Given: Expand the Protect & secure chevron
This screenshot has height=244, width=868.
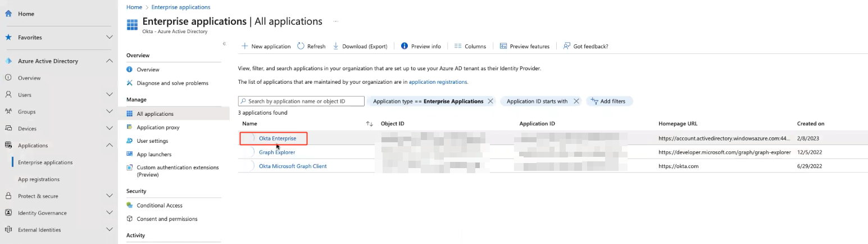Looking at the screenshot, I should [x=110, y=196].
